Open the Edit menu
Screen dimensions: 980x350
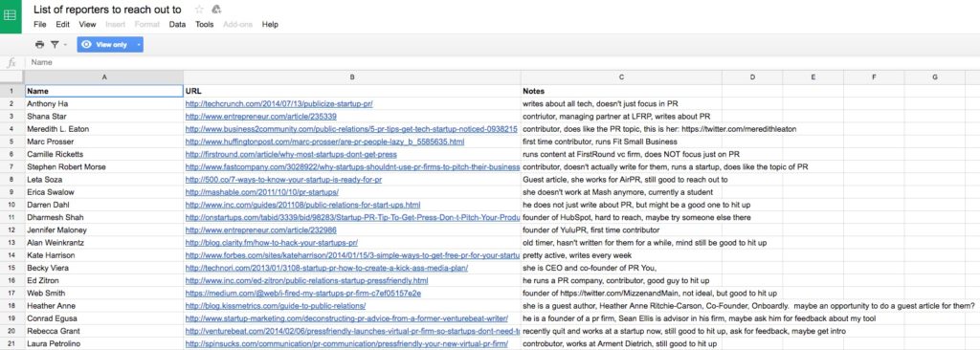point(62,25)
